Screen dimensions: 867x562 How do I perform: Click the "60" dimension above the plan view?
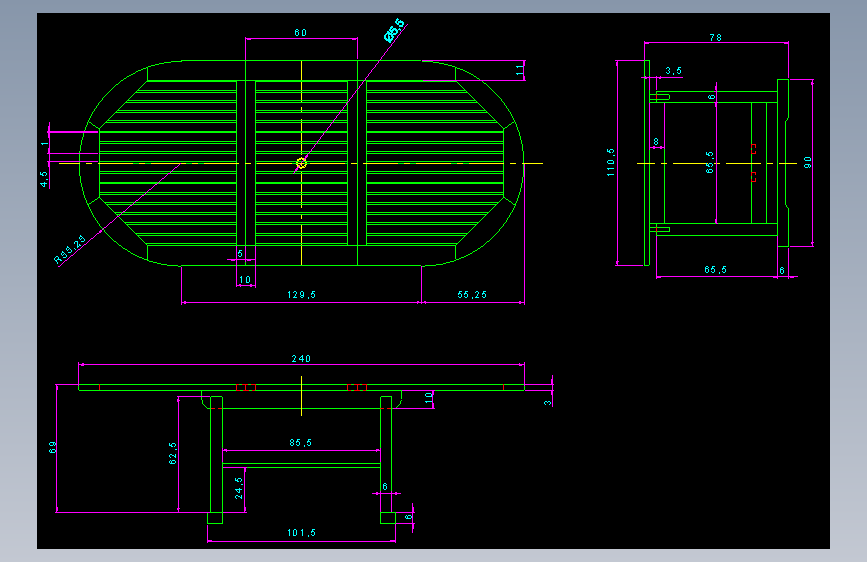pos(301,33)
